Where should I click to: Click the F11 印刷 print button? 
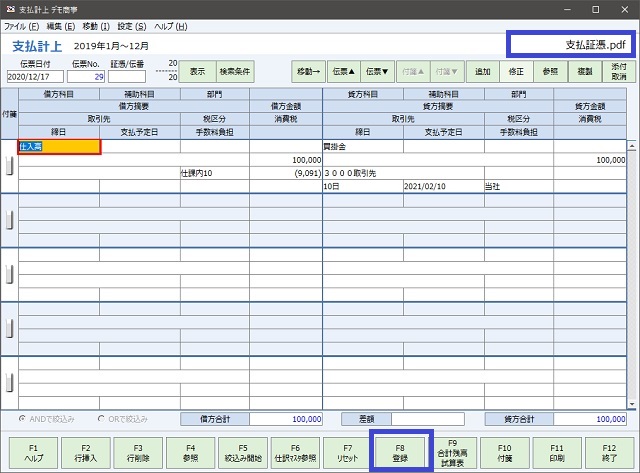(x=557, y=453)
